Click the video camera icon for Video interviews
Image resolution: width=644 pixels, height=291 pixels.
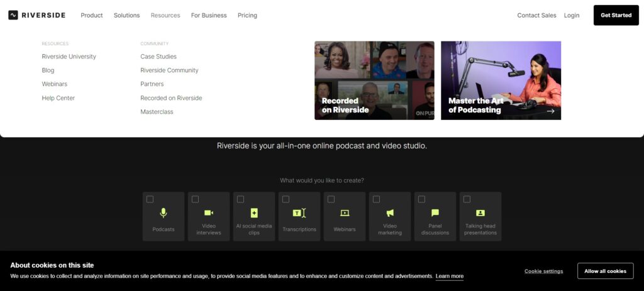[x=209, y=212]
